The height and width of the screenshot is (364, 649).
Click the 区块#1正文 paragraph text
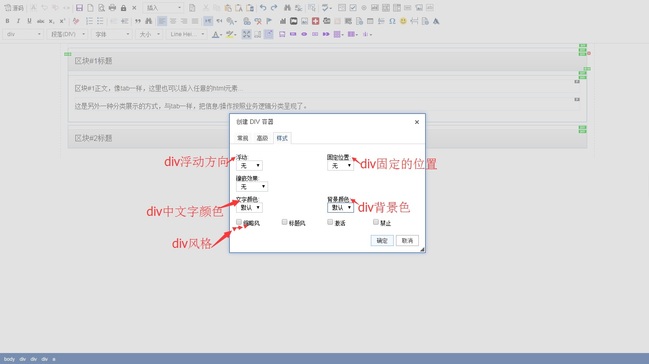click(x=159, y=88)
